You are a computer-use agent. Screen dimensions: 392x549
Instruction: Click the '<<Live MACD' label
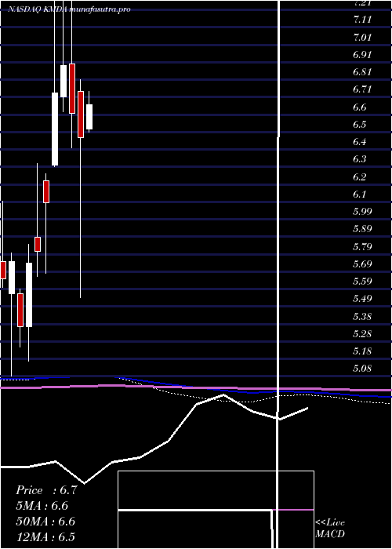click(x=330, y=529)
